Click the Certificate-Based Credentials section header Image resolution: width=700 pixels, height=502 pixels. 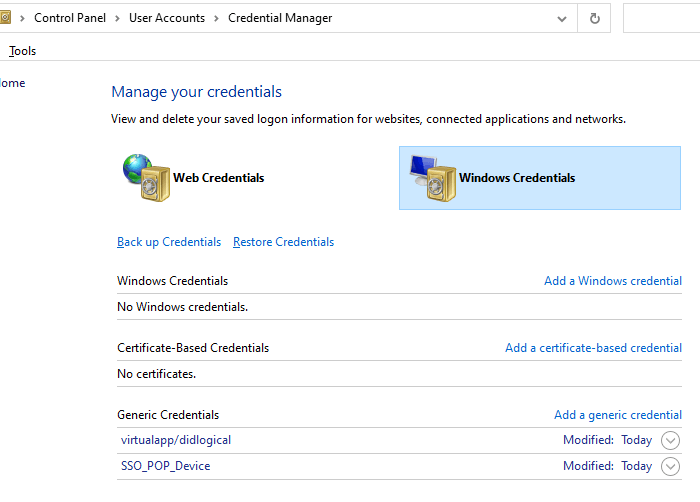pos(193,348)
